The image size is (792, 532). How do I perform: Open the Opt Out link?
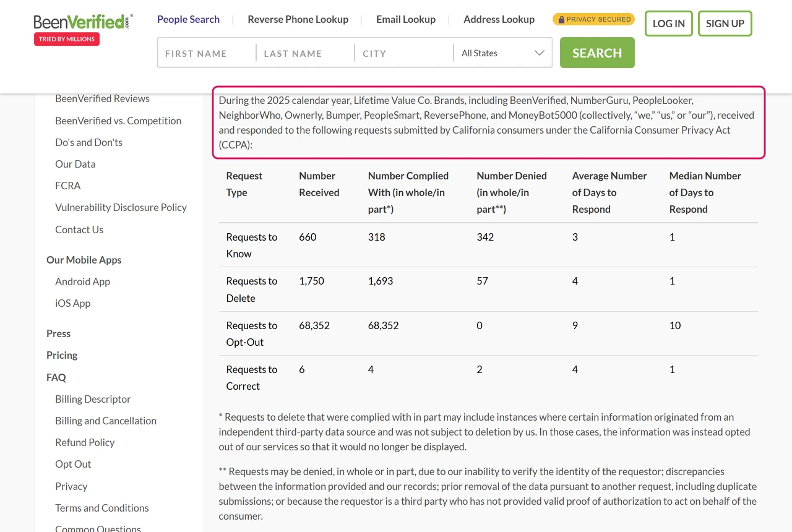click(x=73, y=464)
